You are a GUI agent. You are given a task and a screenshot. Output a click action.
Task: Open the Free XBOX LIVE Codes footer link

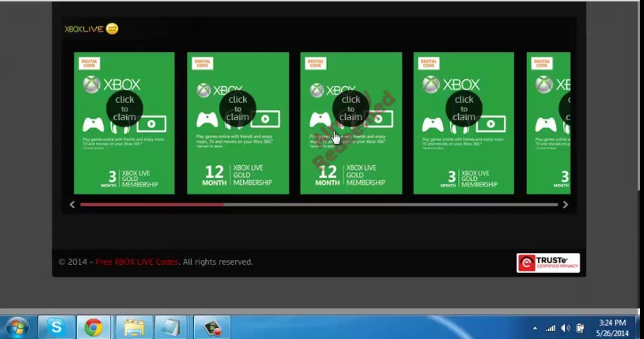tap(137, 262)
